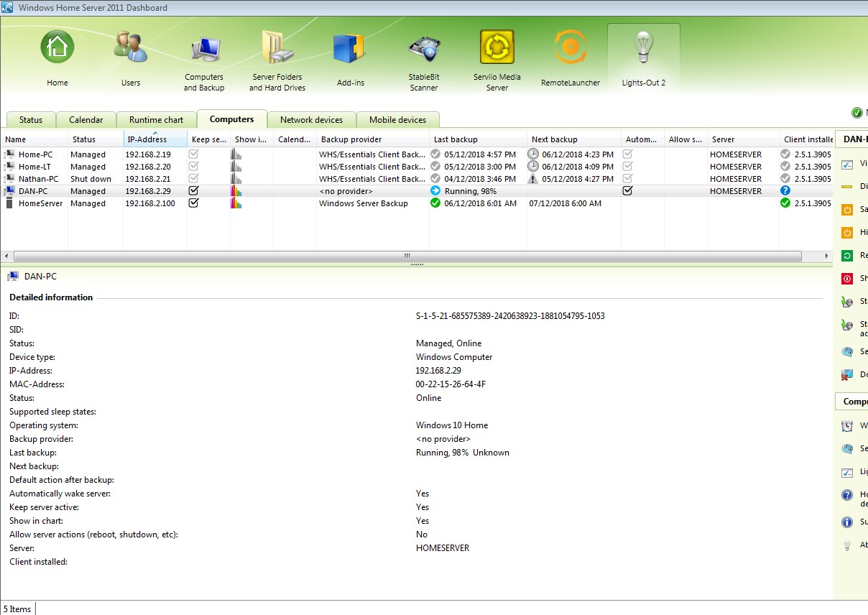Click the red shutdown icon in the task pane
868x615 pixels.
click(x=846, y=279)
